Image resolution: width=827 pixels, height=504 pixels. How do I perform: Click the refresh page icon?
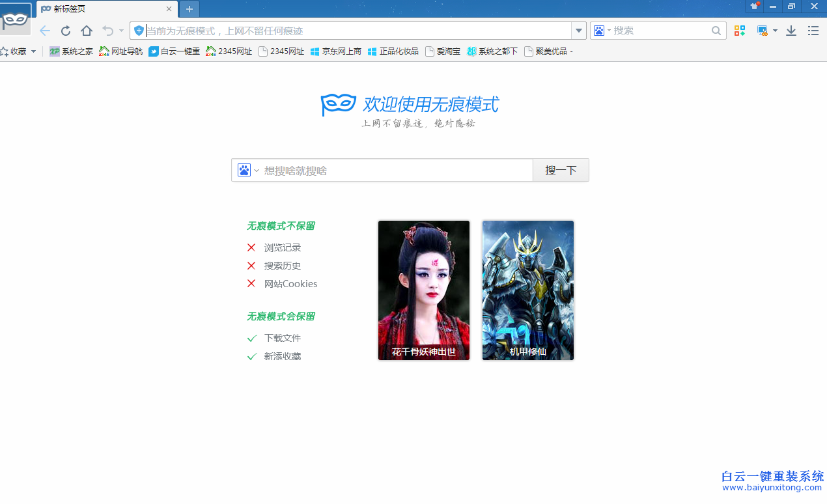tap(66, 31)
